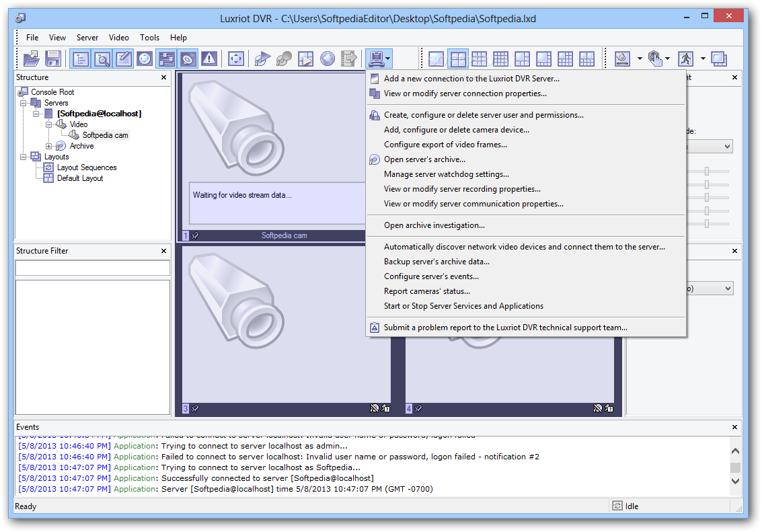Toggle the speaker audio panel button

click(x=188, y=59)
